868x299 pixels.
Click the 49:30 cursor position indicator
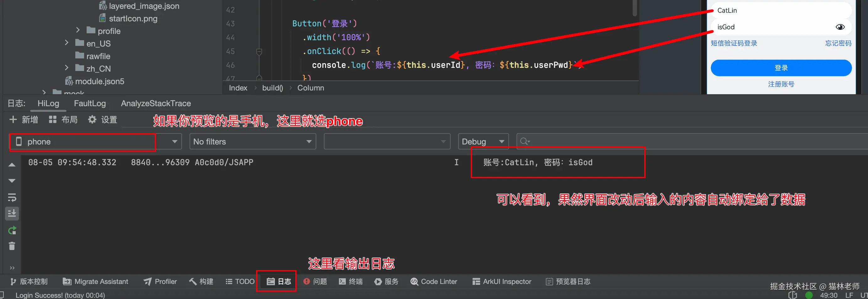[828, 295]
